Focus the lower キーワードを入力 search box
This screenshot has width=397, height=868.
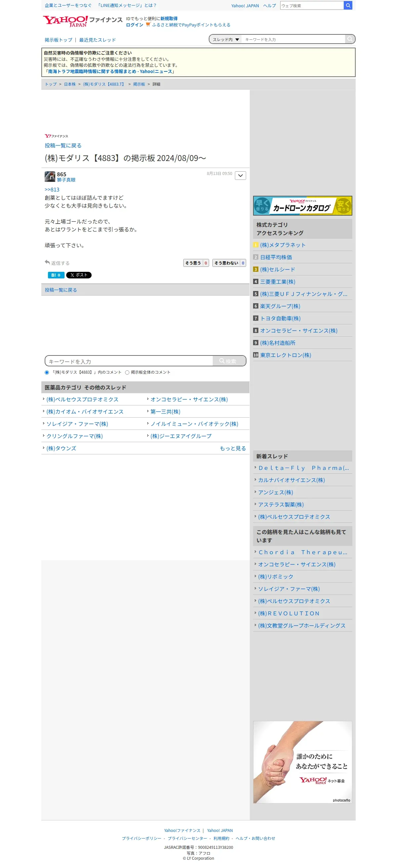(x=129, y=361)
